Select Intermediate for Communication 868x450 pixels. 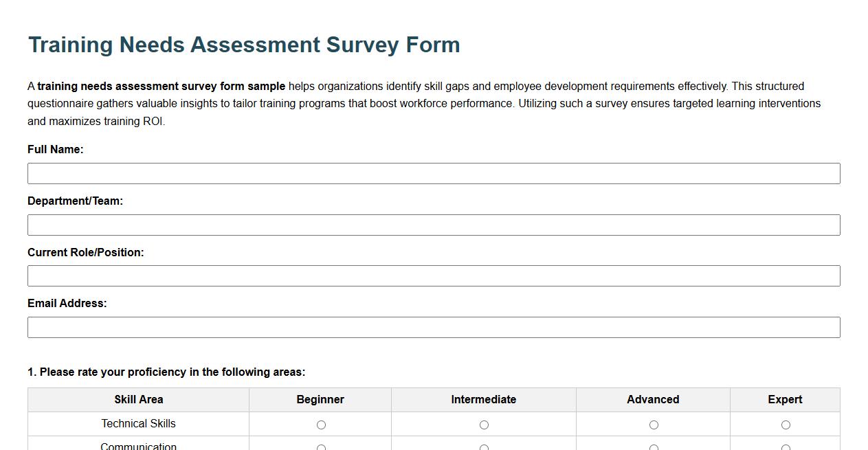point(484,447)
